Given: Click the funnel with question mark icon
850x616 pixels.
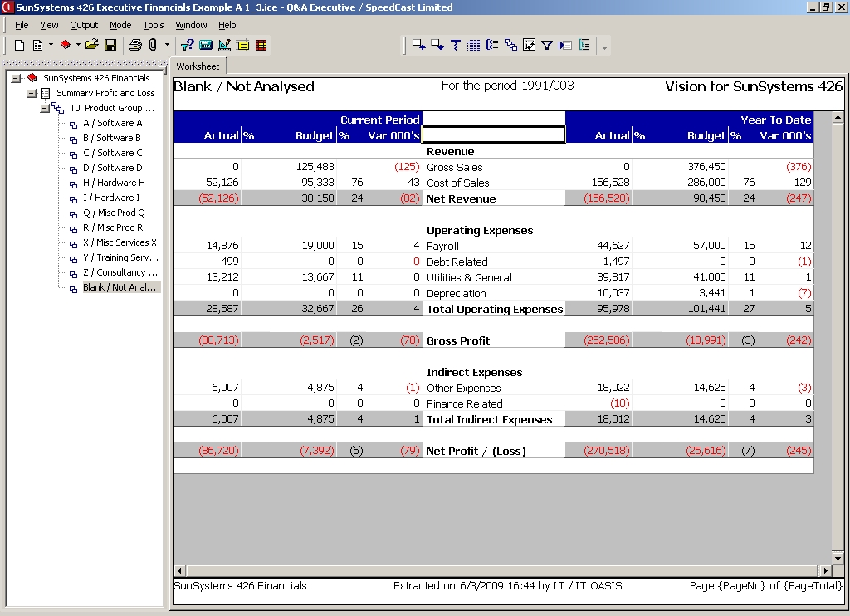Looking at the screenshot, I should point(188,45).
